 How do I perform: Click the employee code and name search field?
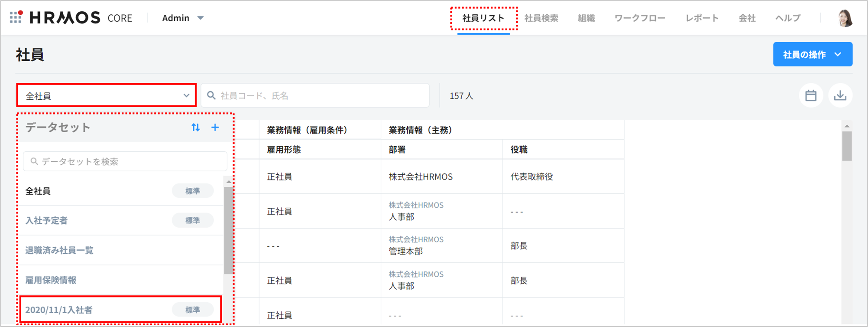[315, 95]
